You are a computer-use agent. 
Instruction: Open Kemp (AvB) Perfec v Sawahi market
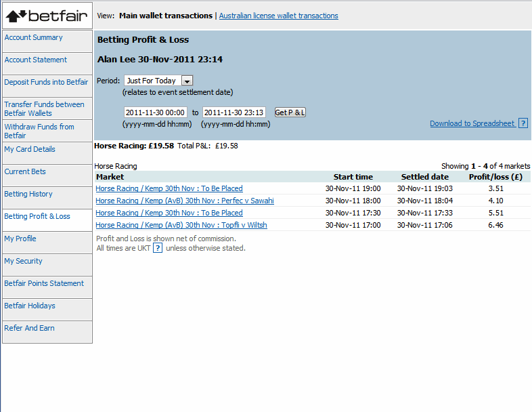185,201
